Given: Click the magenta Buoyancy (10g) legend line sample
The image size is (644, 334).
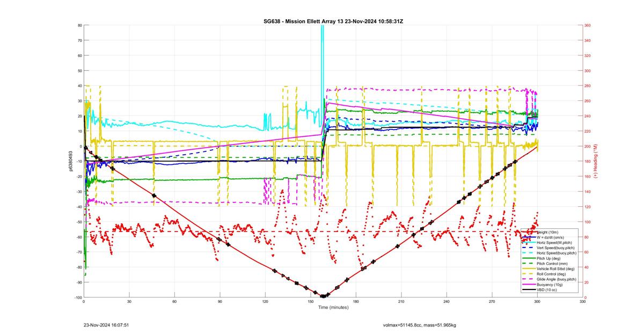Looking at the screenshot, I should 529,284.
